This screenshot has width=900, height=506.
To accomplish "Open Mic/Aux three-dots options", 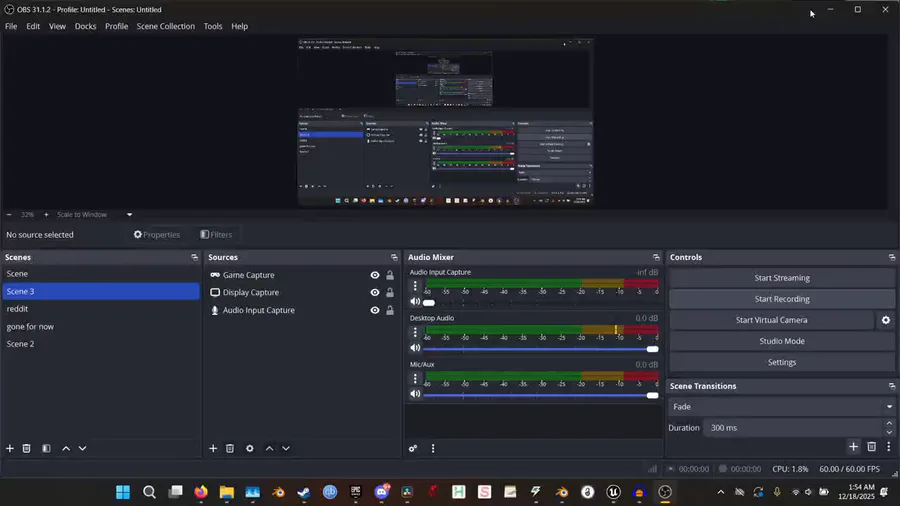I will click(x=415, y=378).
